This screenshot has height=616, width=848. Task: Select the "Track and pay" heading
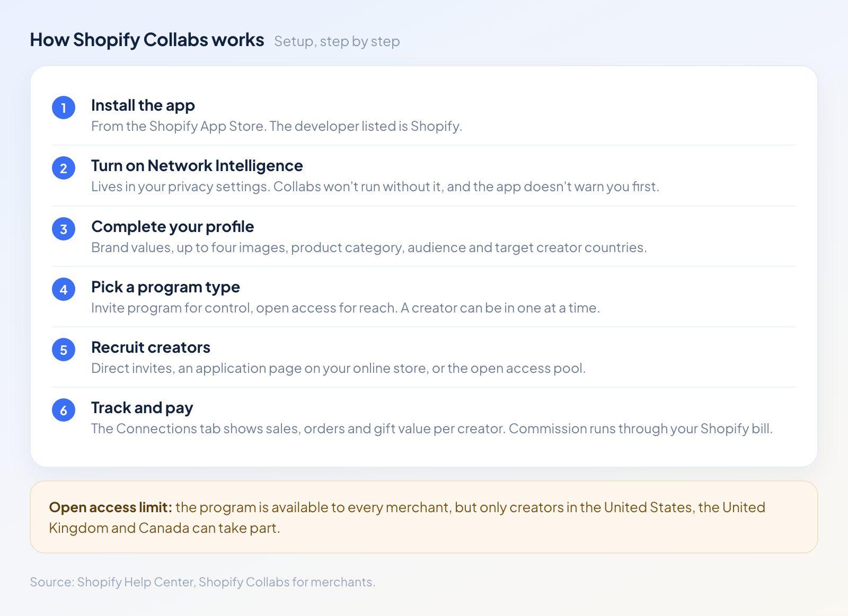click(x=142, y=408)
